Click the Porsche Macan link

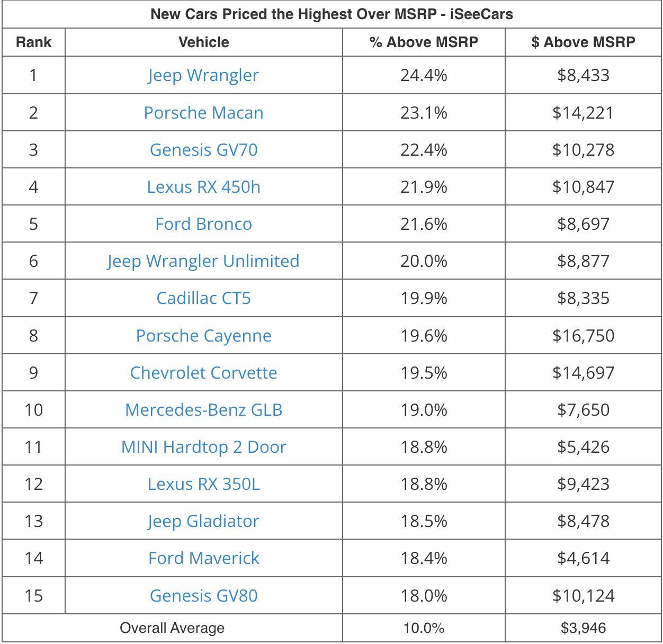[203, 113]
